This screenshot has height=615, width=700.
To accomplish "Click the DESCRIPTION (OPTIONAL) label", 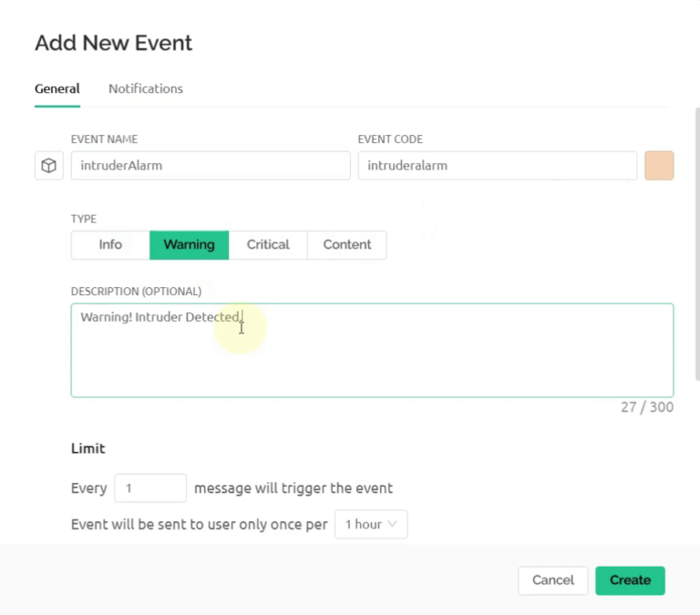I will tap(136, 292).
